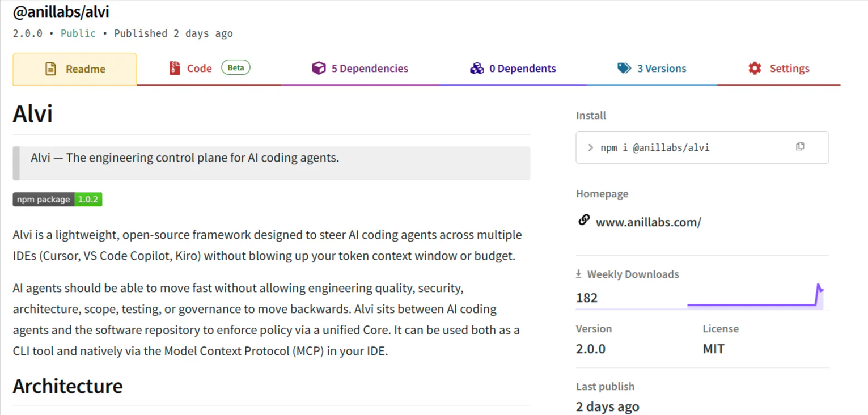Click the Last publish 2 days ago value
This screenshot has width=868, height=415.
(608, 406)
